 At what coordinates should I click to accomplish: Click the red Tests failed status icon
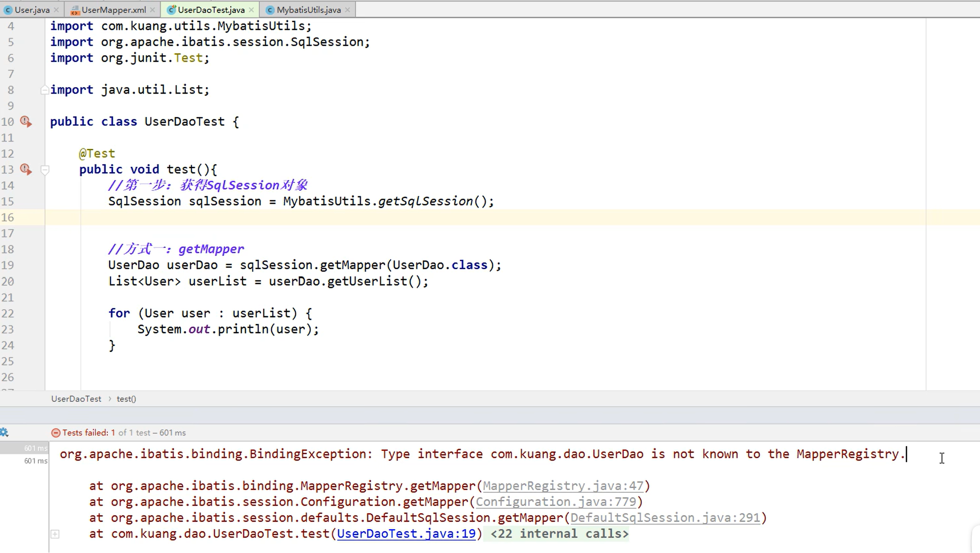pyautogui.click(x=56, y=433)
